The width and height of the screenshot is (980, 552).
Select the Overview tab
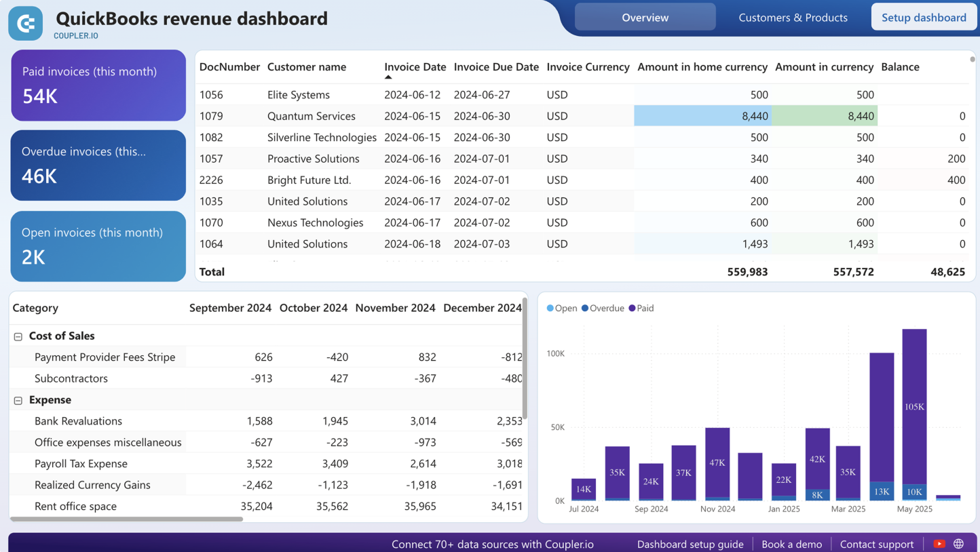[x=645, y=17]
